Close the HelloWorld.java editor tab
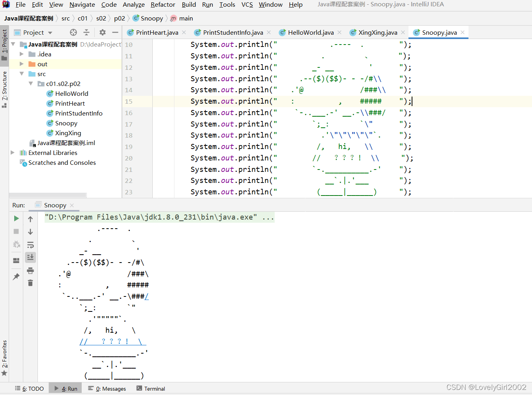 pos(339,32)
